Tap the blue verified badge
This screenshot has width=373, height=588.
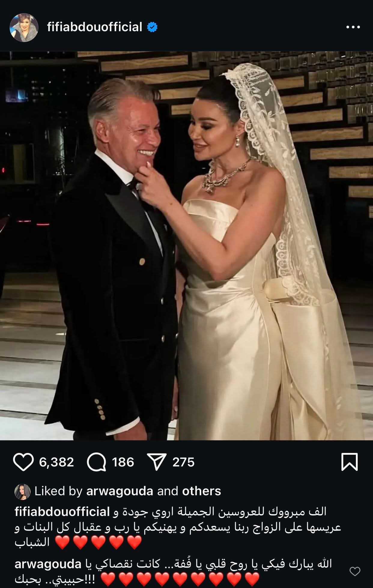(152, 27)
